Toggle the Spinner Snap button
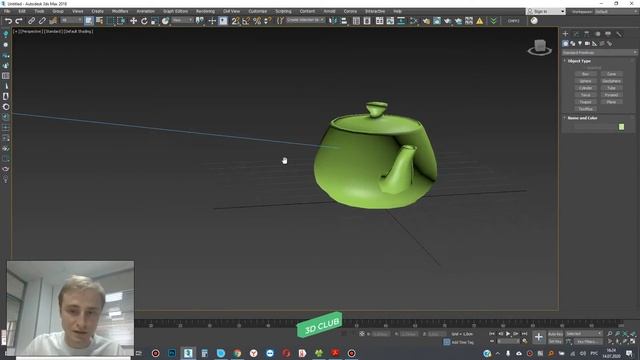 [267, 21]
